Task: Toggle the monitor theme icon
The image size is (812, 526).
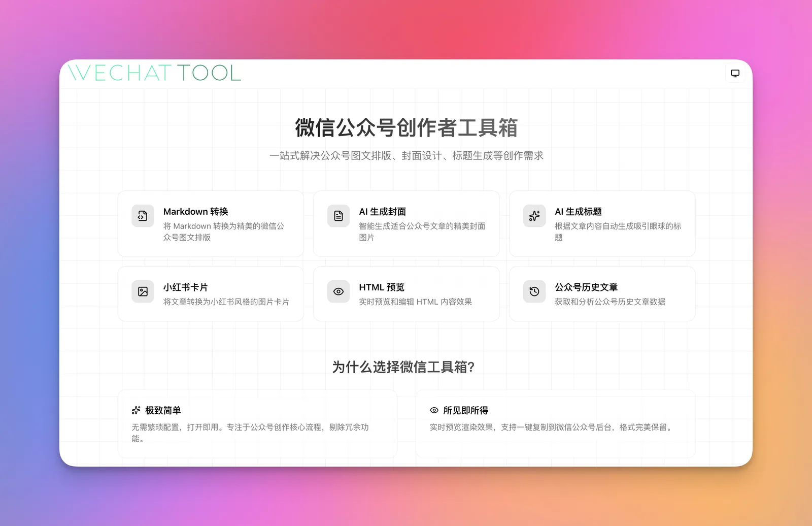Action: point(735,74)
